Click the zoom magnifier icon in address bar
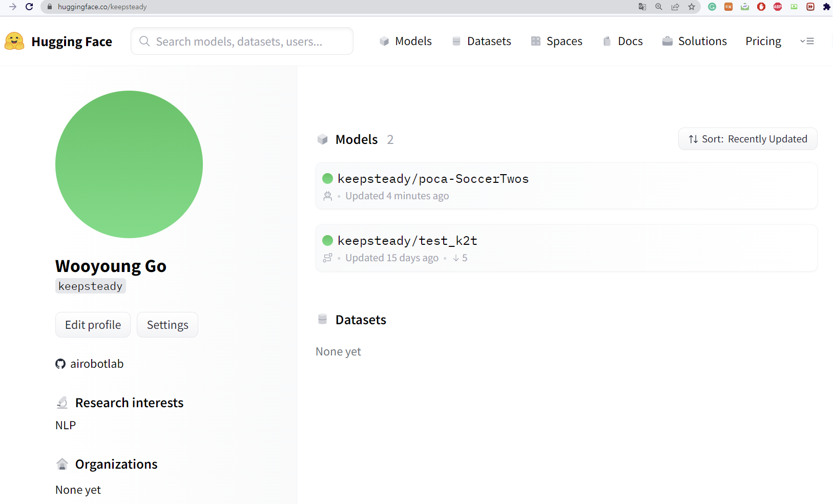The width and height of the screenshot is (833, 504). 659,7
